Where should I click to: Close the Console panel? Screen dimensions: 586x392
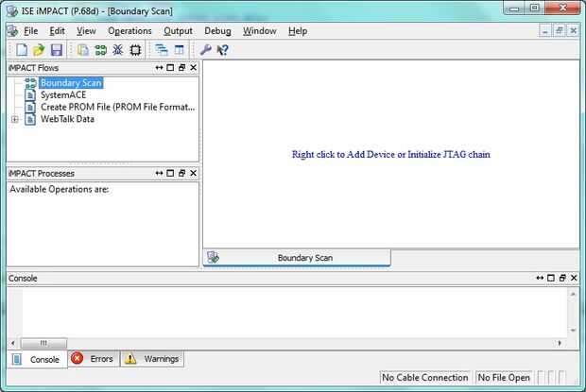coord(574,278)
